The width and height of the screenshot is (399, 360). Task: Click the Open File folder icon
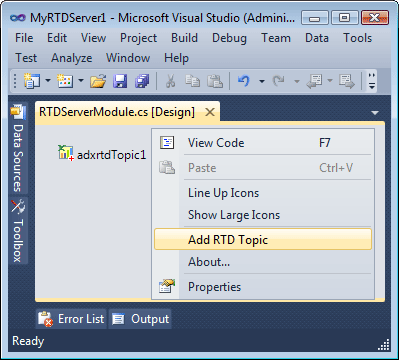coord(98,81)
